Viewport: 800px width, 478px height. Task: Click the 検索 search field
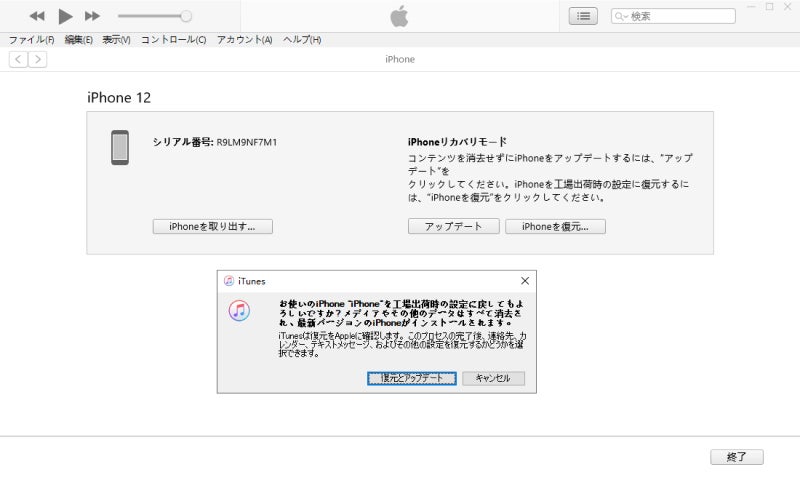pos(673,16)
